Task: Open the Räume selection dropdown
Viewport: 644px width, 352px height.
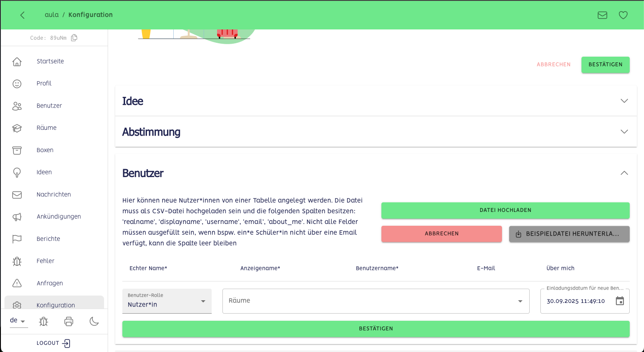Action: pos(376,301)
